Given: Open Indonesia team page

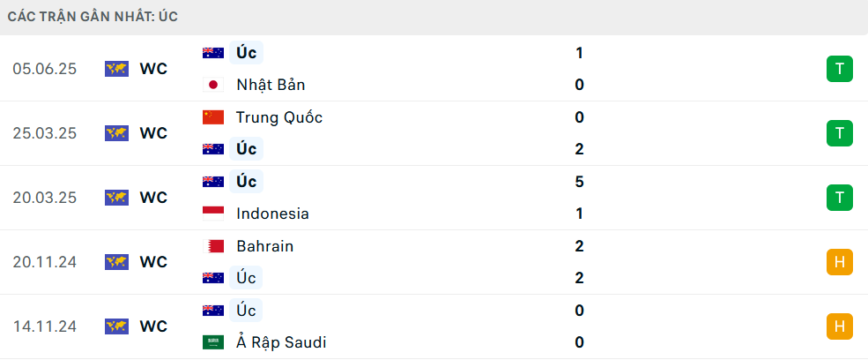Looking at the screenshot, I should [x=272, y=214].
